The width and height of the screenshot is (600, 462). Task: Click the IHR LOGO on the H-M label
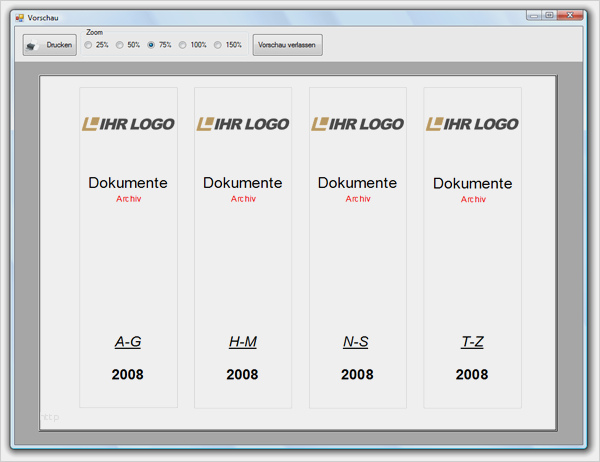pos(243,124)
